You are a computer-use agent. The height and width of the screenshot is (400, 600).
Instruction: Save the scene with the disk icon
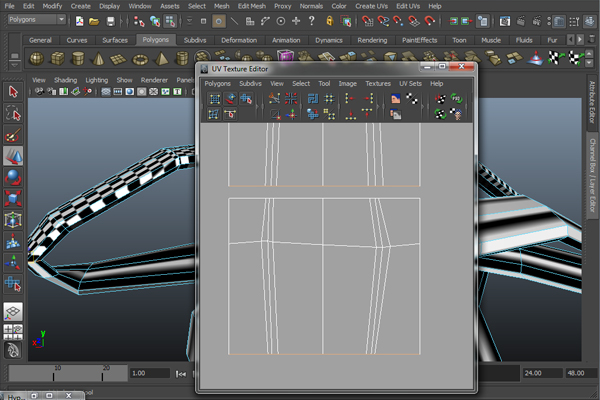coord(110,21)
